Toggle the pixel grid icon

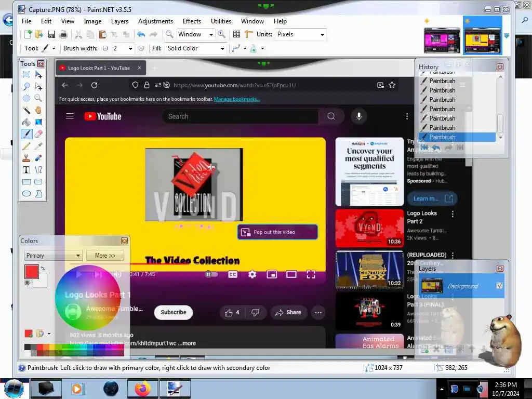click(236, 34)
